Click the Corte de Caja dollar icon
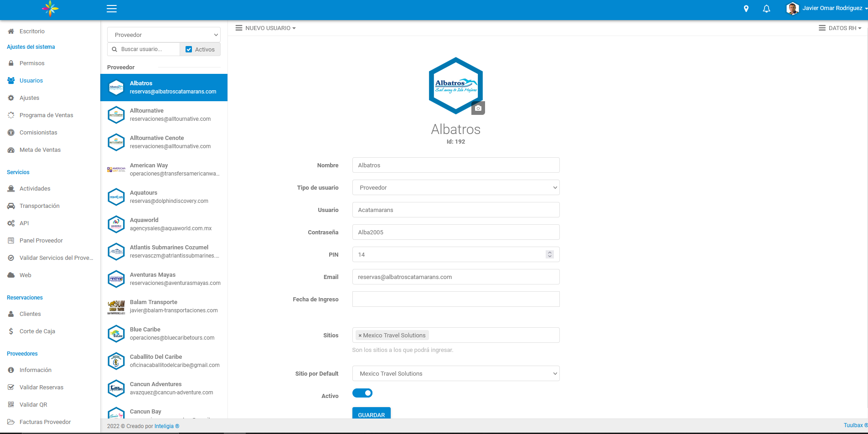868x434 pixels. (x=11, y=331)
